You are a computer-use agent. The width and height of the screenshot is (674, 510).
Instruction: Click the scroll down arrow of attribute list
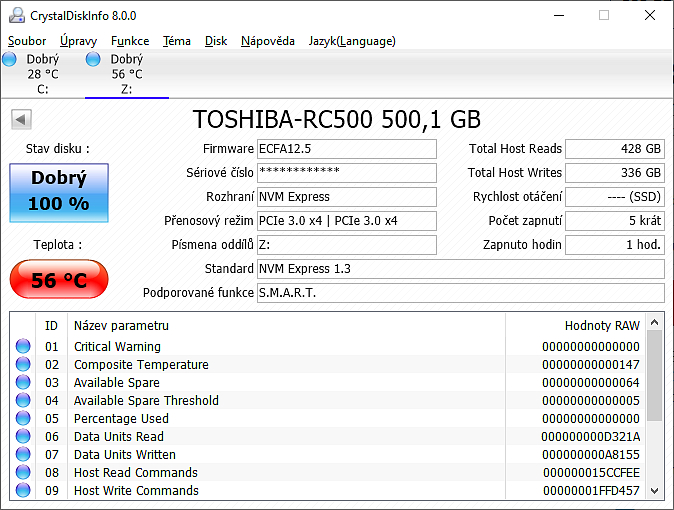(x=655, y=491)
